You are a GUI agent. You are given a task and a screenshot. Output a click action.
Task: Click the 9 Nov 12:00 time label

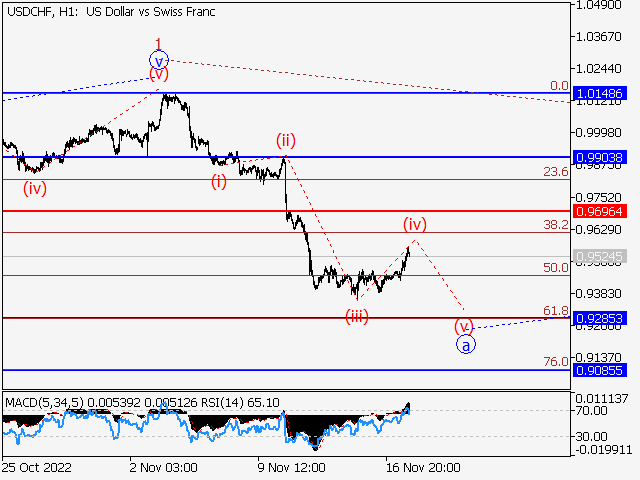[291, 467]
